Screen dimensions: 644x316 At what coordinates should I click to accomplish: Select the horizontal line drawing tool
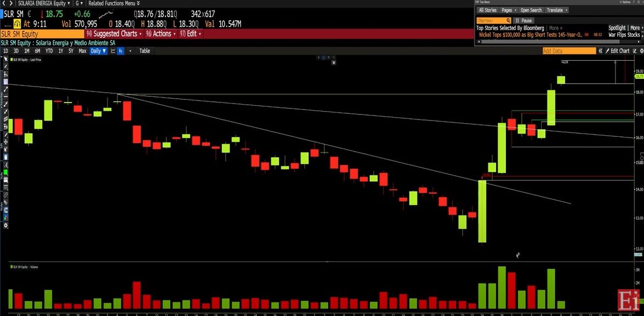click(5, 96)
